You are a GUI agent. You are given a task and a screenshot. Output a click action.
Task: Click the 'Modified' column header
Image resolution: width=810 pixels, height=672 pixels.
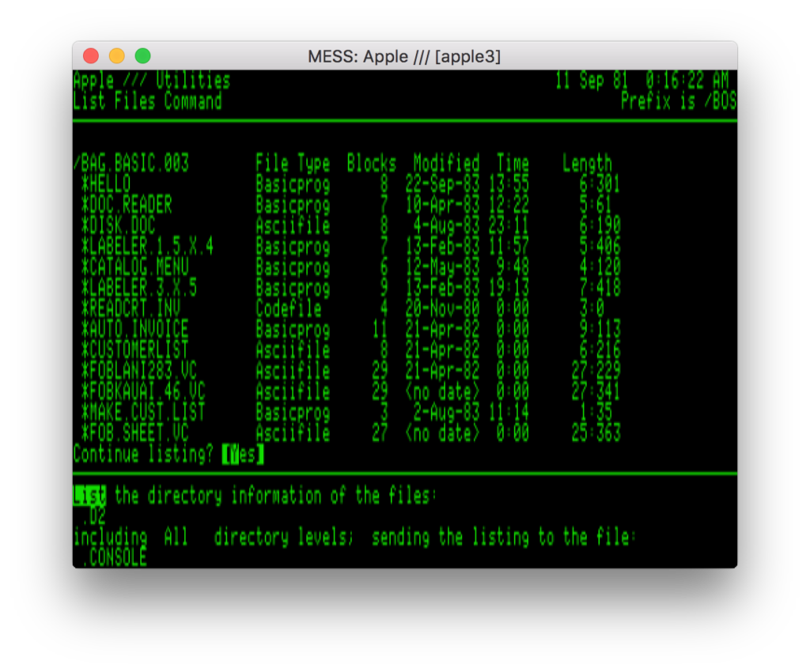[x=446, y=164]
